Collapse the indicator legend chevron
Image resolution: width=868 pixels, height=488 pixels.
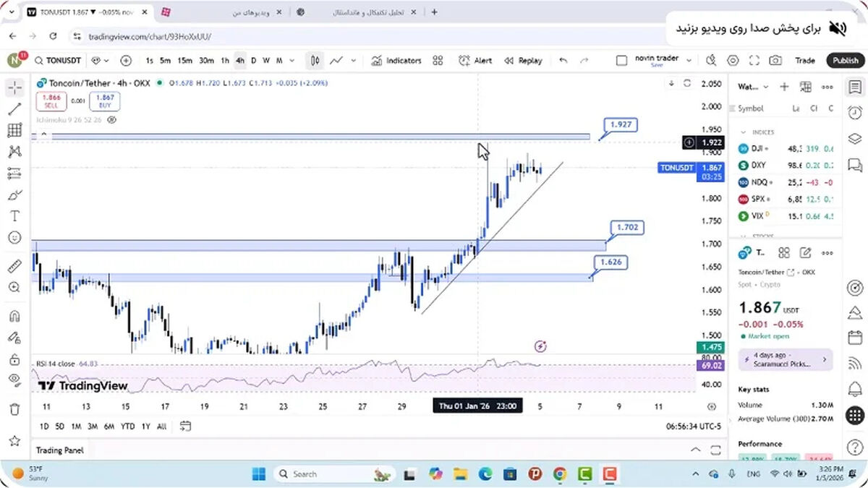43,134
